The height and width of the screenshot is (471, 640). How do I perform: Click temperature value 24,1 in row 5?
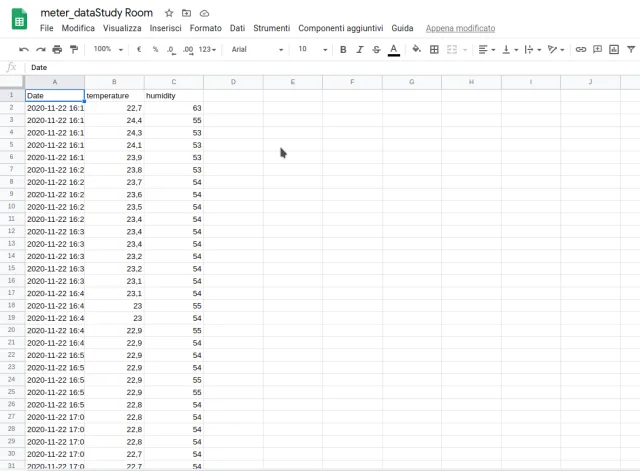point(114,145)
